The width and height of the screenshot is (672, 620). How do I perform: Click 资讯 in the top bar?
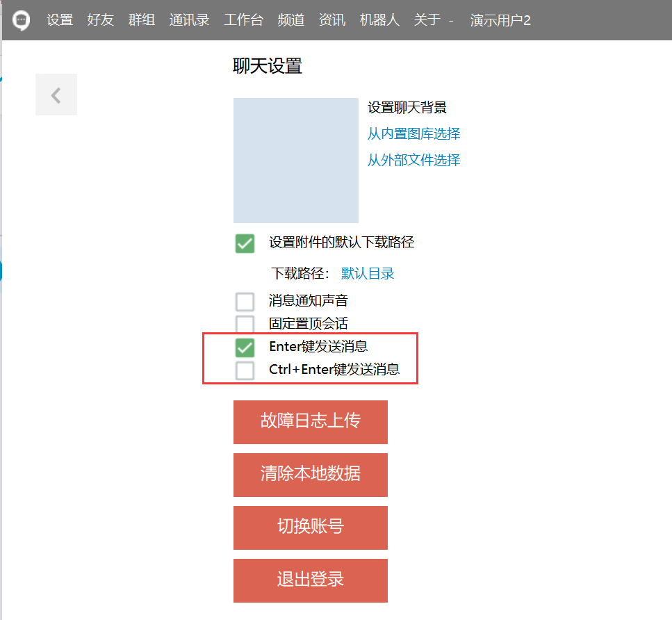[332, 20]
